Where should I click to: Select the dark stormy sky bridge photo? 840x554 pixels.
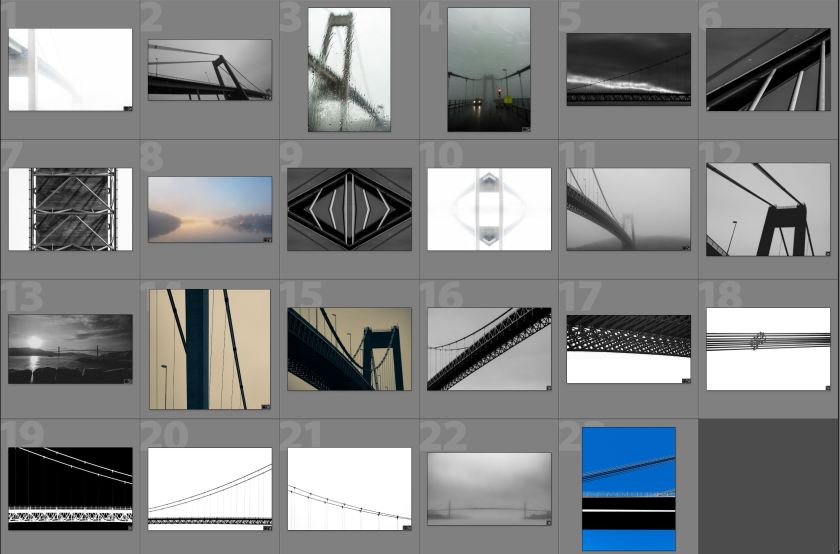pyautogui.click(x=628, y=69)
